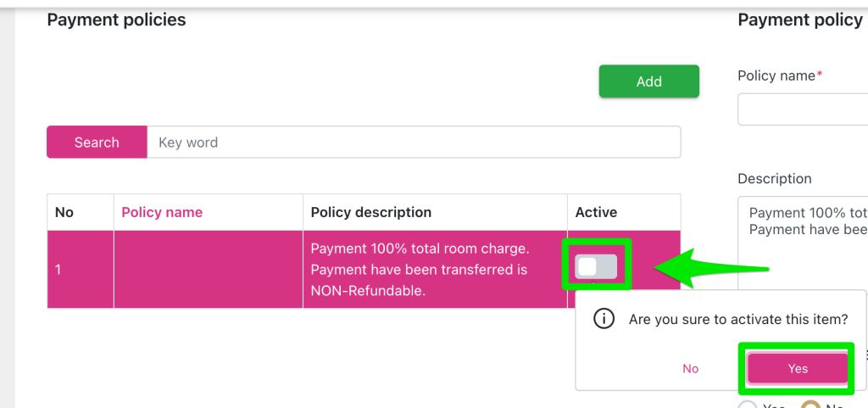
Task: Select row number 1 in the table
Action: pyautogui.click(x=58, y=270)
